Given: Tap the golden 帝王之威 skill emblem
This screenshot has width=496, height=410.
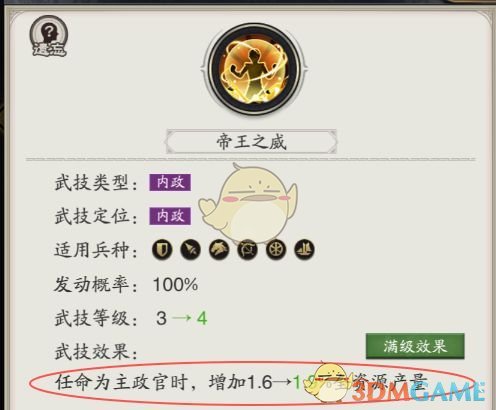Looking at the screenshot, I should point(254,69).
